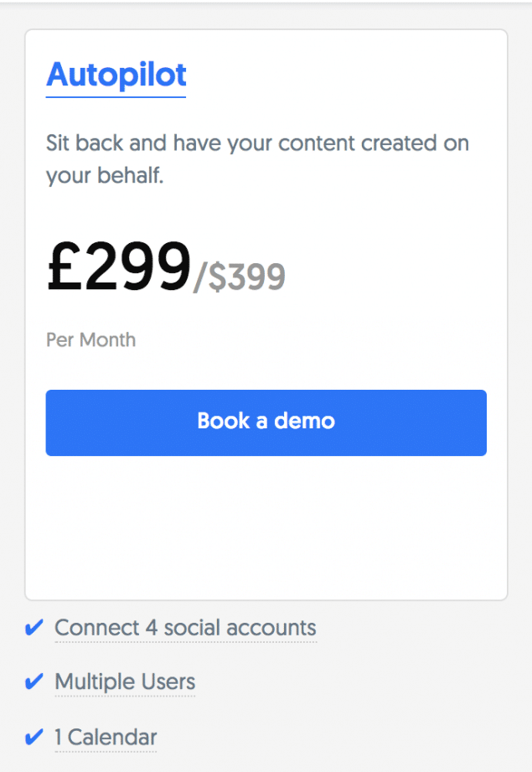Click the Per Month billing label
532x772 pixels.
pos(90,339)
